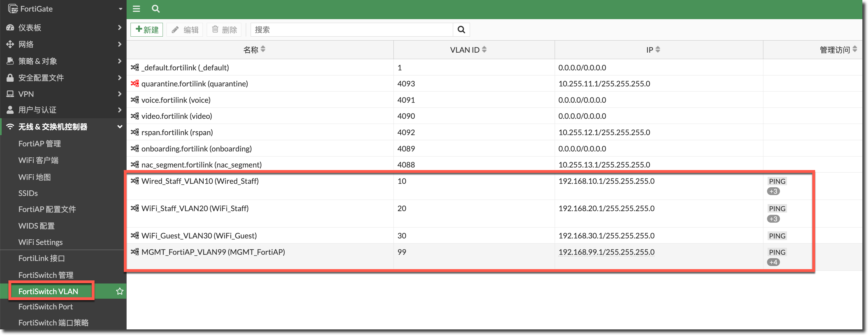Click the hamburger menu icon in the top bar
The height and width of the screenshot is (335, 868).
[x=136, y=9]
